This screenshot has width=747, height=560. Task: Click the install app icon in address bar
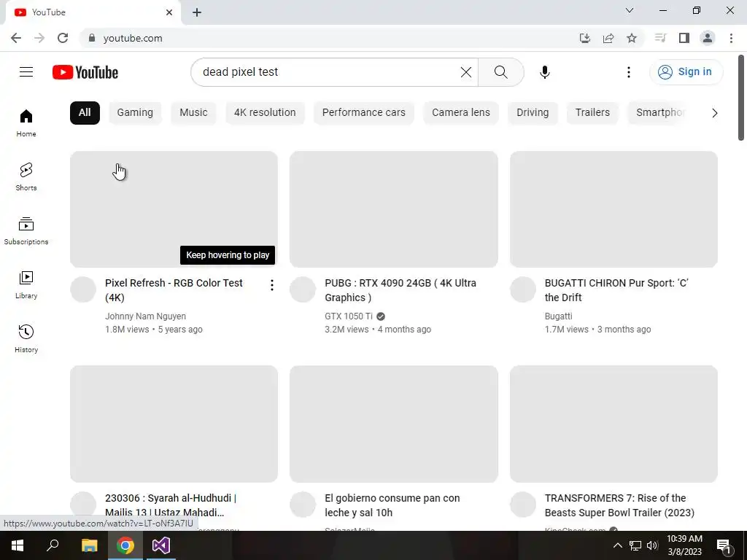click(584, 38)
